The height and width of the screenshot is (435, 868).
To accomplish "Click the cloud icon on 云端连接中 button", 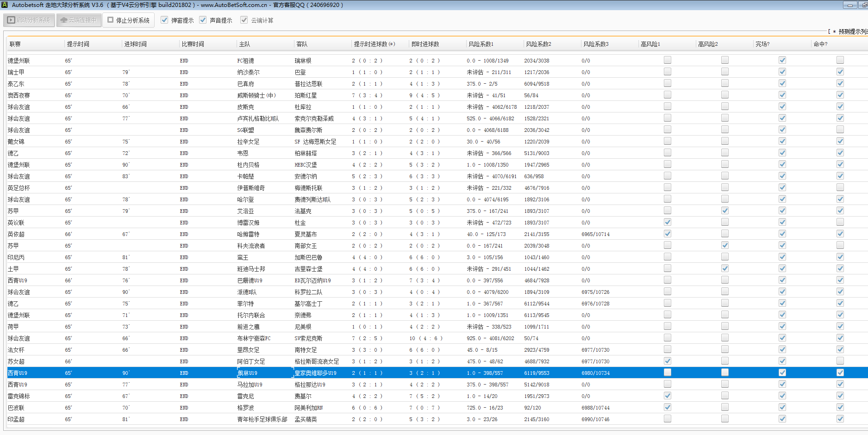I will [64, 20].
